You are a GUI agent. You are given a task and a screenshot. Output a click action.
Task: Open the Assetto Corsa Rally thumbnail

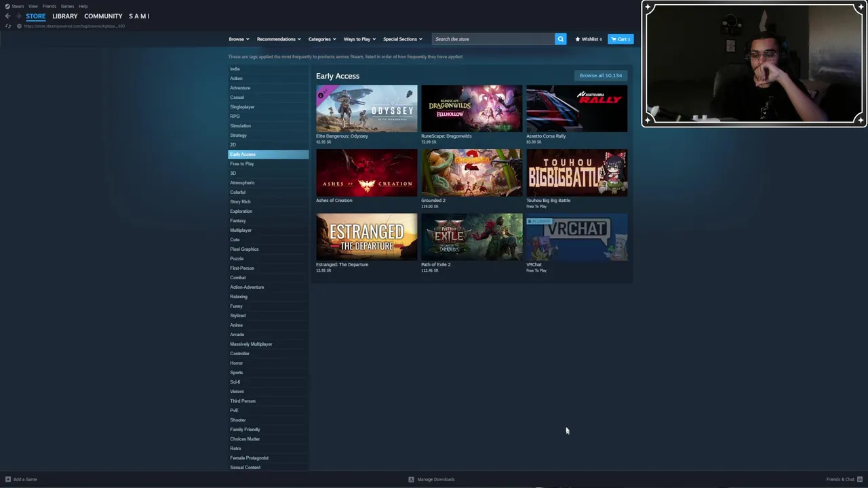576,108
